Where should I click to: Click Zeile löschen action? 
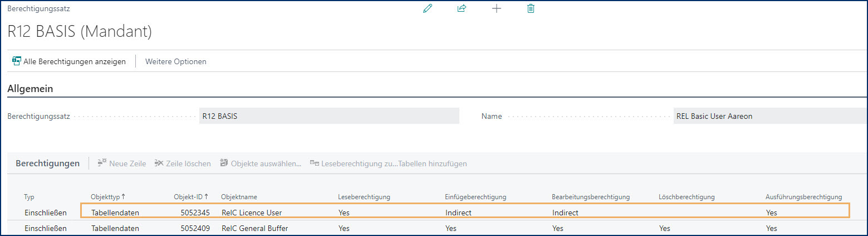pyautogui.click(x=183, y=163)
